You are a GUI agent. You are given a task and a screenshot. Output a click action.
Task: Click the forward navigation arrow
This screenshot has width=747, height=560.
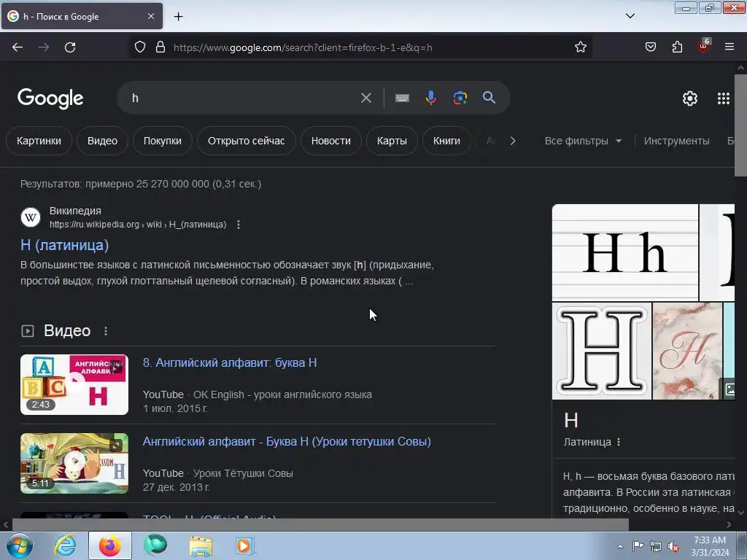pos(44,47)
